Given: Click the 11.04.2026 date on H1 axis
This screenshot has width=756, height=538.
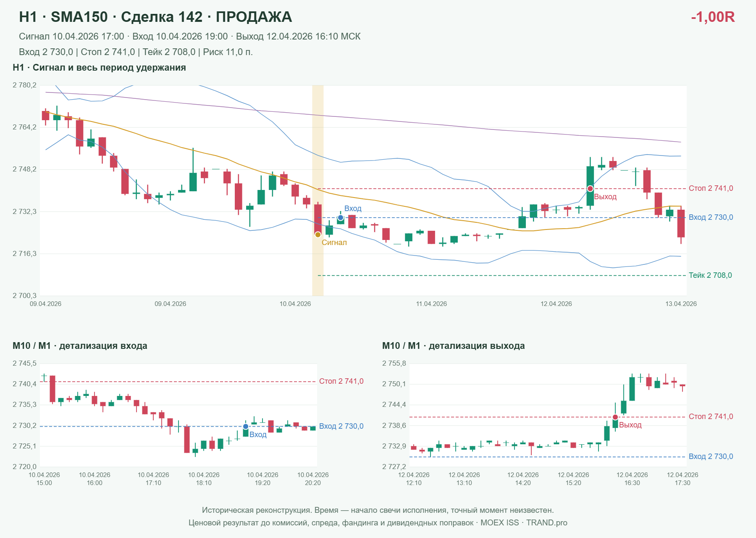Looking at the screenshot, I should click(x=431, y=304).
